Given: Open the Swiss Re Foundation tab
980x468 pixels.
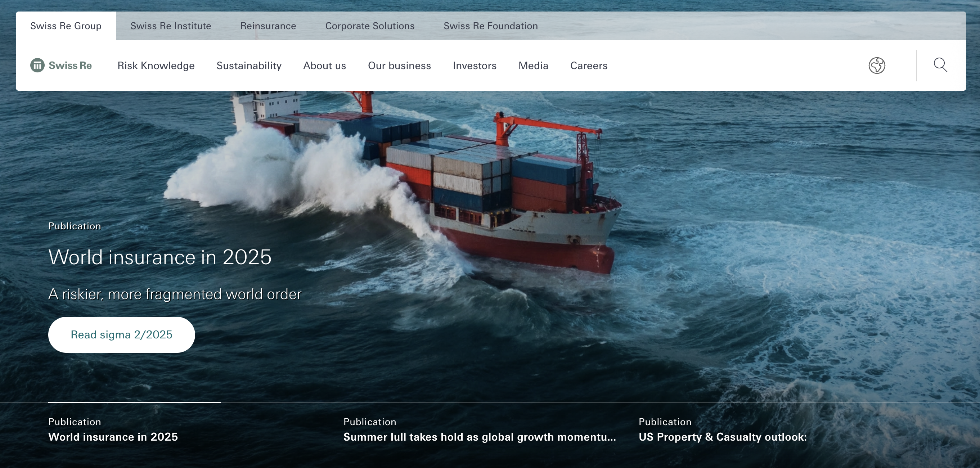Looking at the screenshot, I should click(x=490, y=26).
